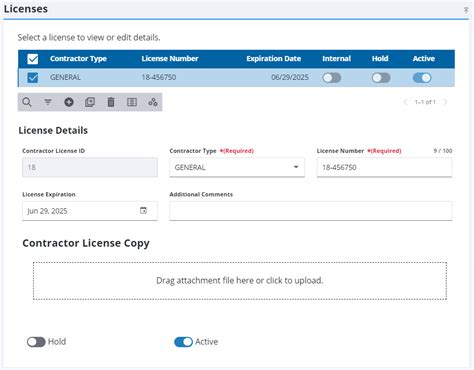Open the Contractor Type dropdown

pos(237,167)
